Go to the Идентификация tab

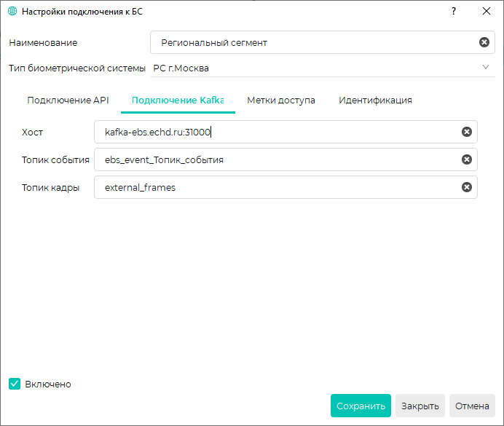tap(375, 100)
